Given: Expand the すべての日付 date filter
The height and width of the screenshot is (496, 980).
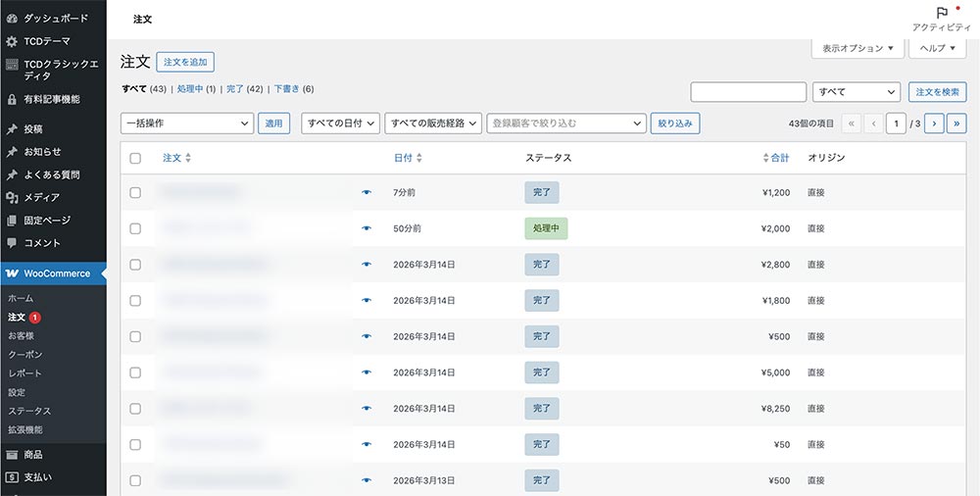Looking at the screenshot, I should pos(339,124).
